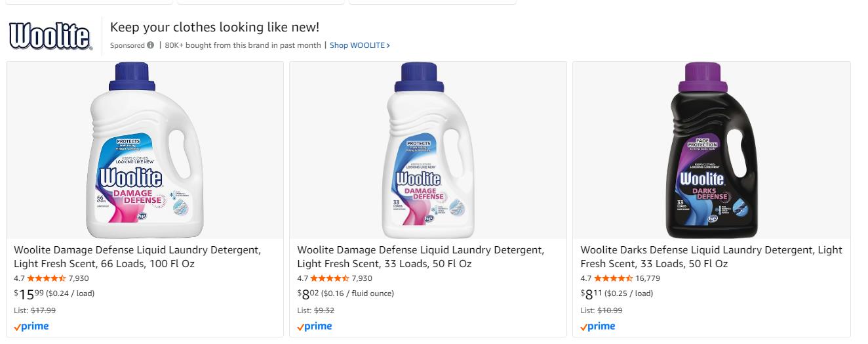
Task: Click the star rating of the 66 Loads product
Action: (47, 278)
